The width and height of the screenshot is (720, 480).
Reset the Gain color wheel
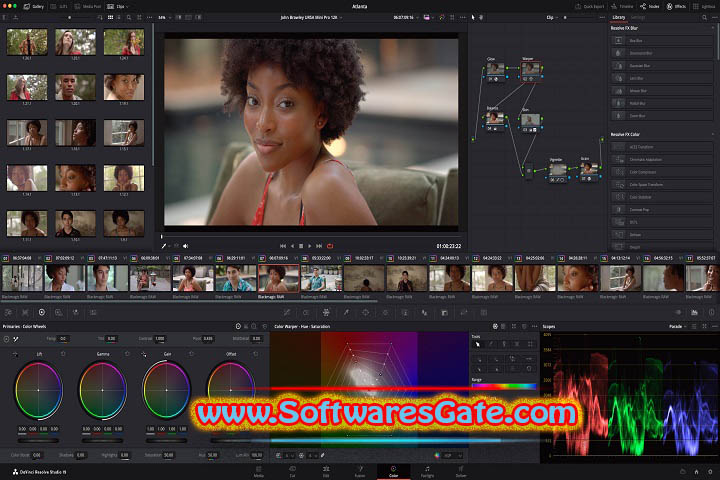pos(191,354)
